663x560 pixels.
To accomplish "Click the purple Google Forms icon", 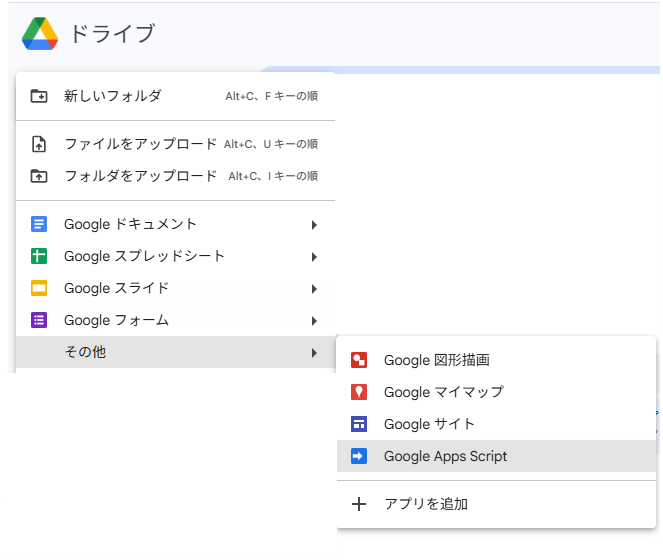I will tap(39, 320).
